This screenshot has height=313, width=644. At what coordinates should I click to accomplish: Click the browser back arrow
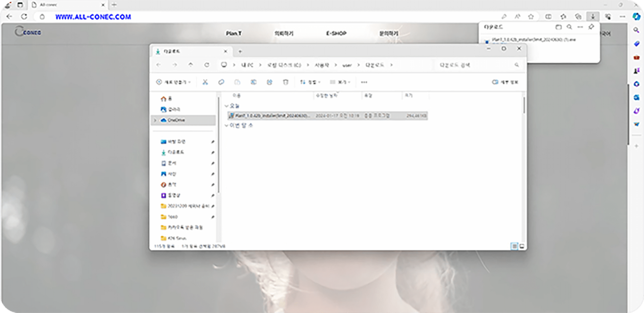(x=9, y=16)
